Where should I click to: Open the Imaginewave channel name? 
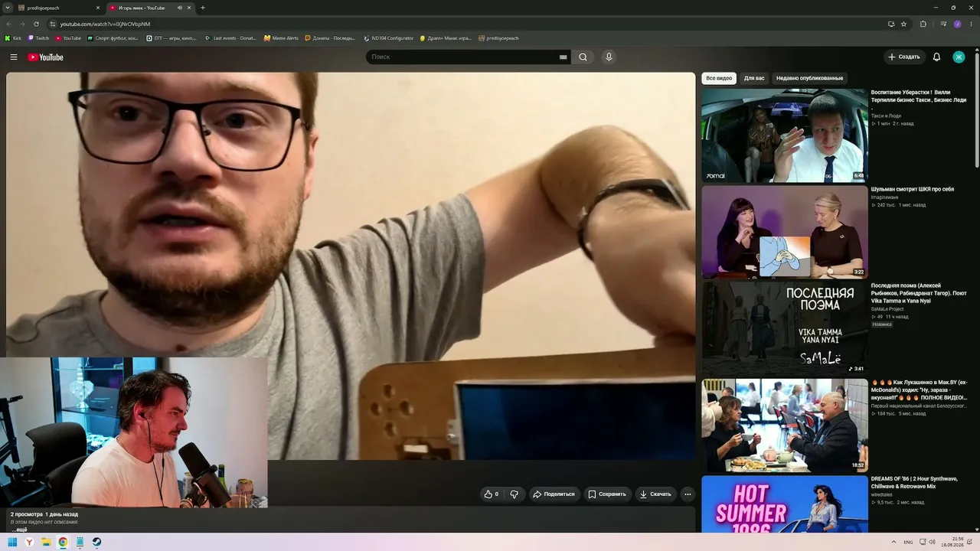click(x=885, y=197)
